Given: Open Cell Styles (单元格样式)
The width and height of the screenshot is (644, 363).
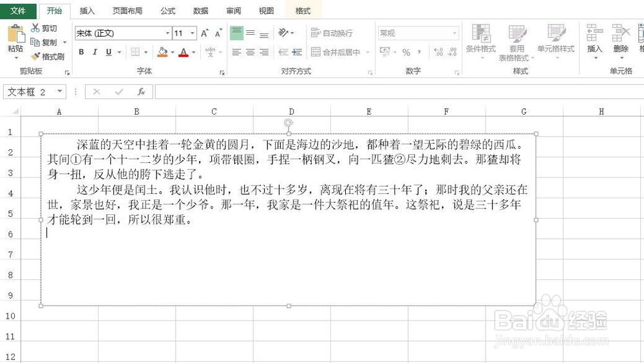Looking at the screenshot, I should coord(556,41).
